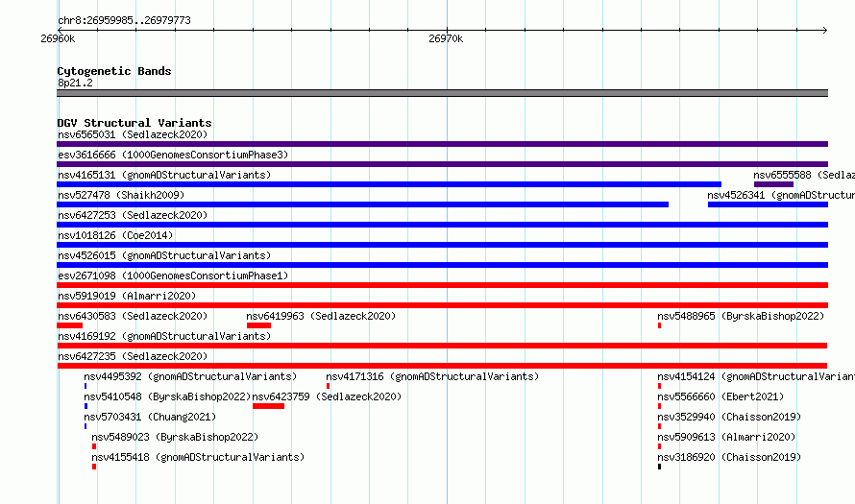Select the nsv1018126 (Coe2014) label
The height and width of the screenshot is (504, 855).
point(115,235)
